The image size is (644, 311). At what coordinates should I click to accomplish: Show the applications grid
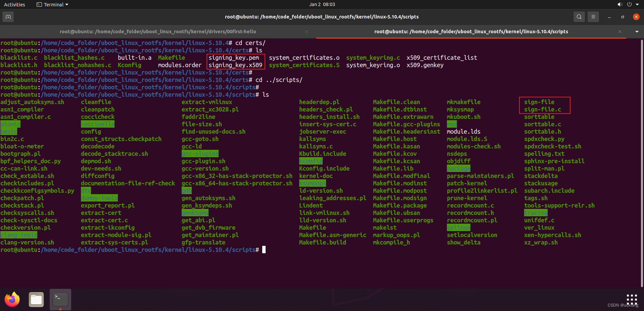pyautogui.click(x=632, y=299)
